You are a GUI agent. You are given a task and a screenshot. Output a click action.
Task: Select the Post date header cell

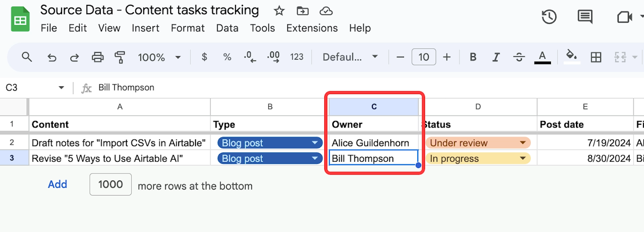pos(585,125)
